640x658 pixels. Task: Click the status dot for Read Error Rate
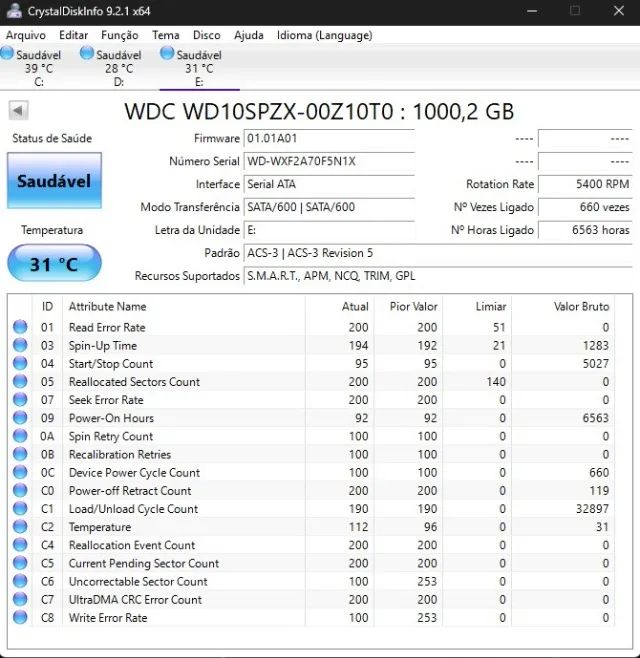coord(20,327)
